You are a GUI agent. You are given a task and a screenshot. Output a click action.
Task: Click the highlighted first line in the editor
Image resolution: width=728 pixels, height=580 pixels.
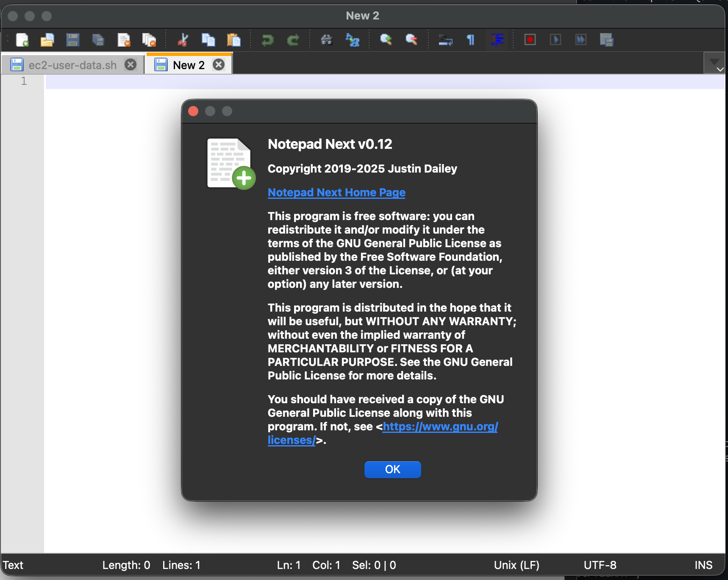[x=385, y=82]
